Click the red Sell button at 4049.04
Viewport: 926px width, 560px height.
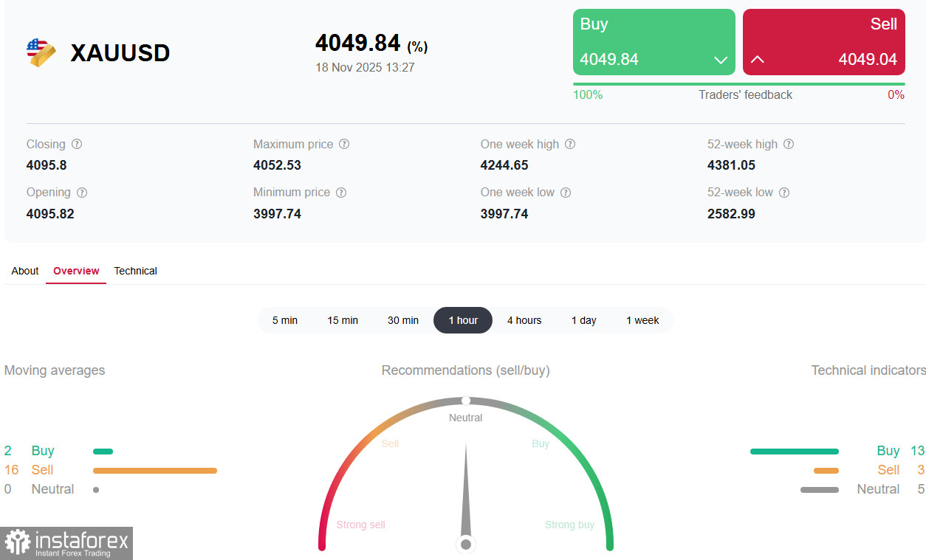click(823, 41)
